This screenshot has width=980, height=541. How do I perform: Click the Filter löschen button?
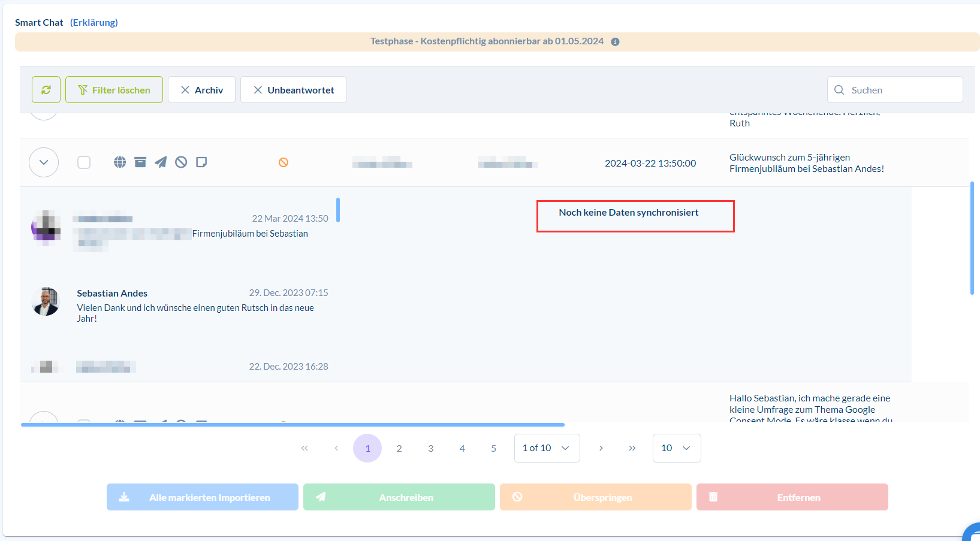pyautogui.click(x=114, y=90)
